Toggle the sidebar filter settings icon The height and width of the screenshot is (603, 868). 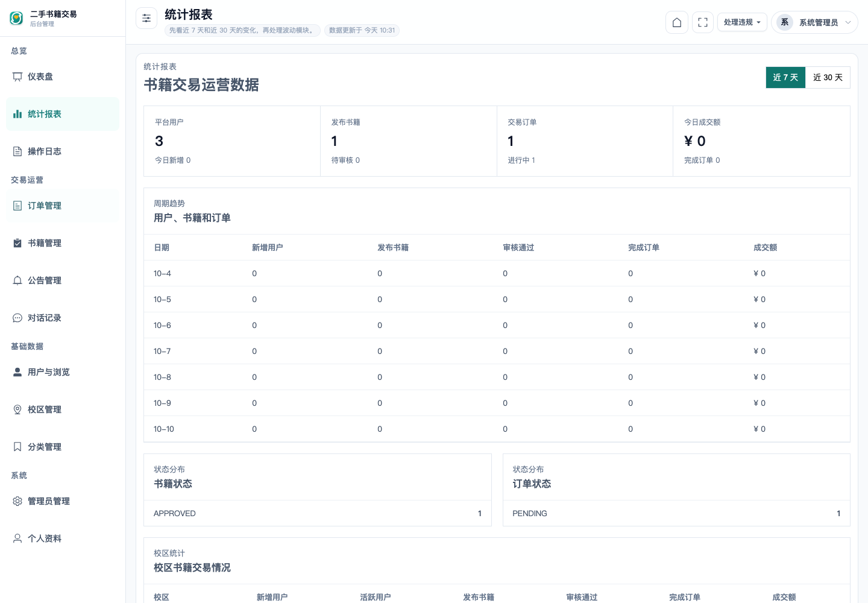146,19
